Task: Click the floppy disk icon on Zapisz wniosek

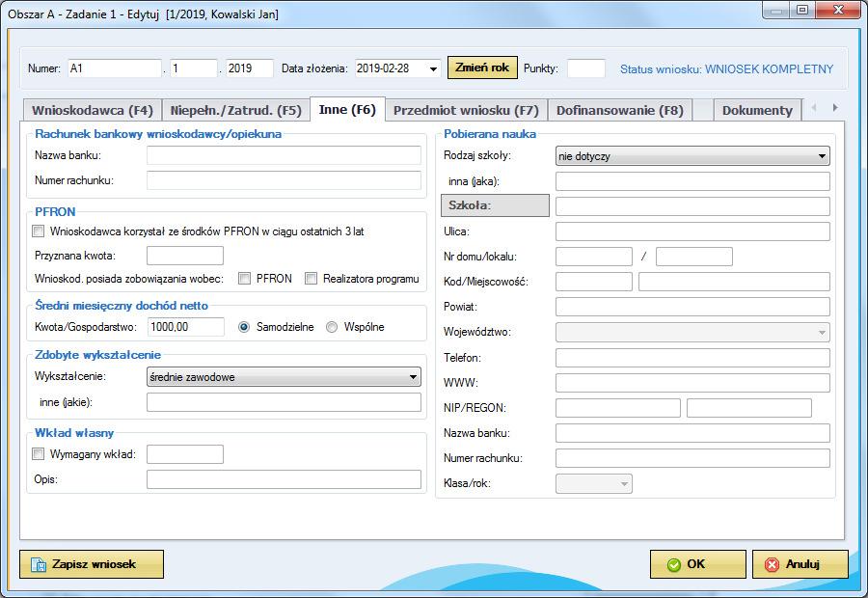Action: 39,565
